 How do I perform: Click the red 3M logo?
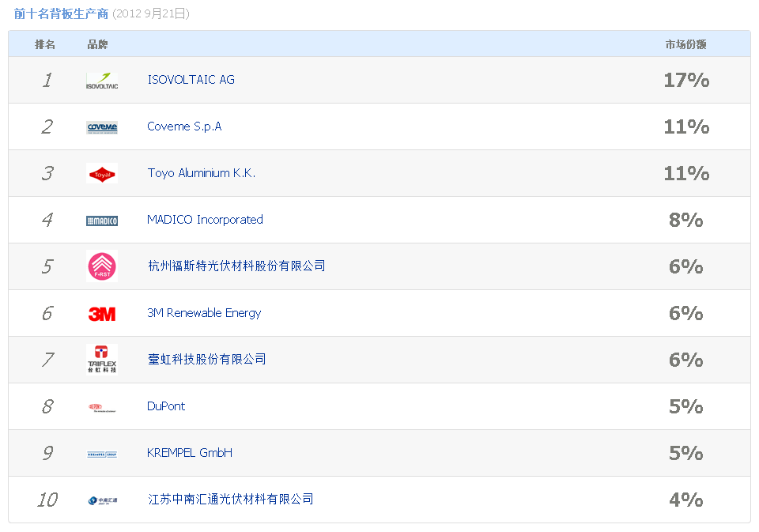click(102, 314)
